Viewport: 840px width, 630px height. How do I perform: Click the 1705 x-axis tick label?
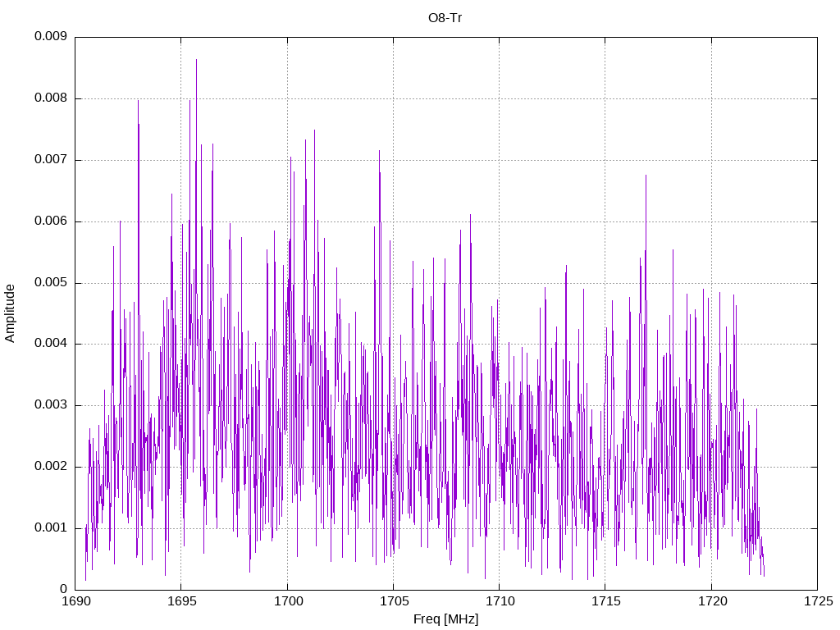393,601
